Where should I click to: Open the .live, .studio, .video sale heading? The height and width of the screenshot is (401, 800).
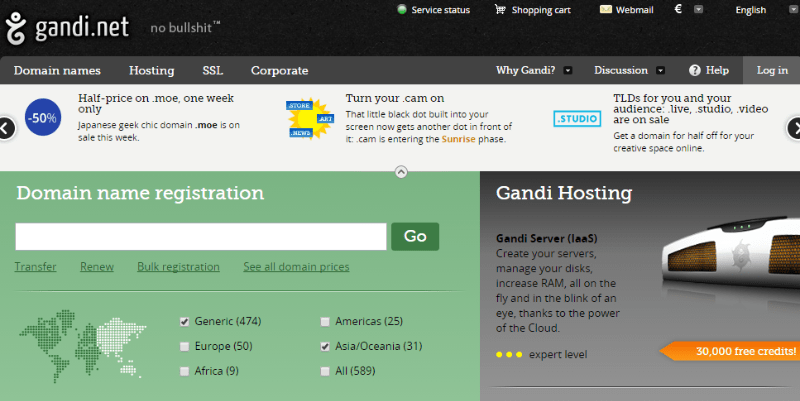(691, 109)
